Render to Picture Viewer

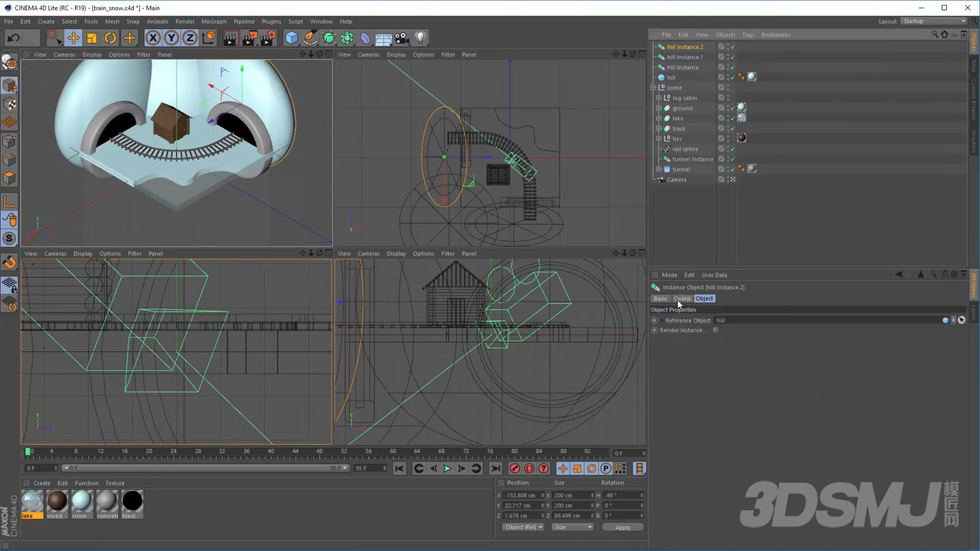coord(249,37)
